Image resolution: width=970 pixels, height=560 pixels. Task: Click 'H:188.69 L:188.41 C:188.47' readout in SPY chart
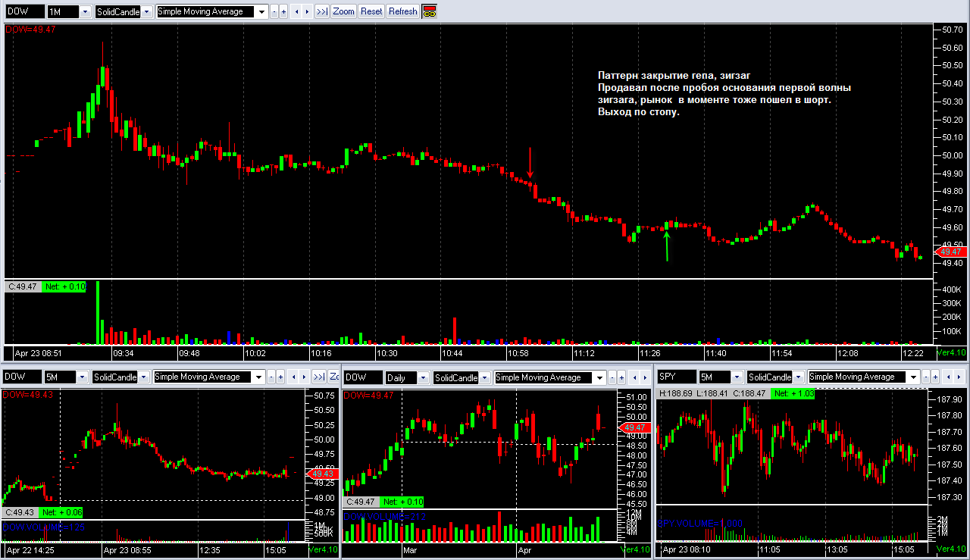coord(714,393)
